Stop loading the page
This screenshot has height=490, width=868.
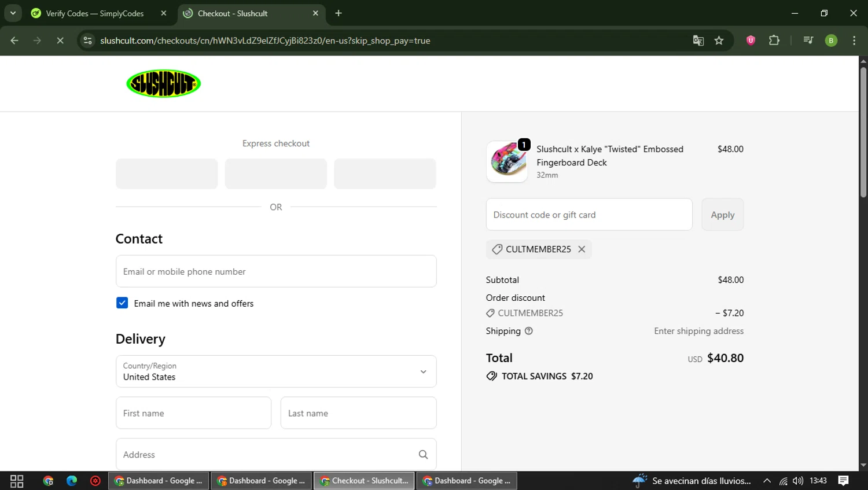pyautogui.click(x=60, y=40)
